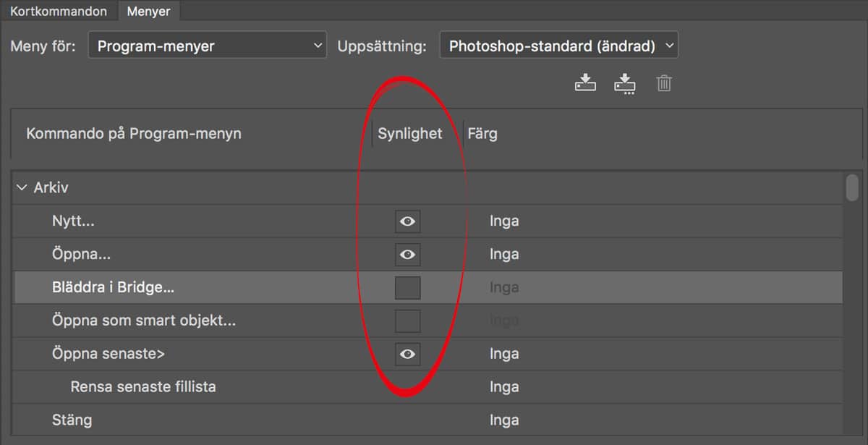Save changes to current menu set icon
The image size is (868, 445).
pos(585,83)
